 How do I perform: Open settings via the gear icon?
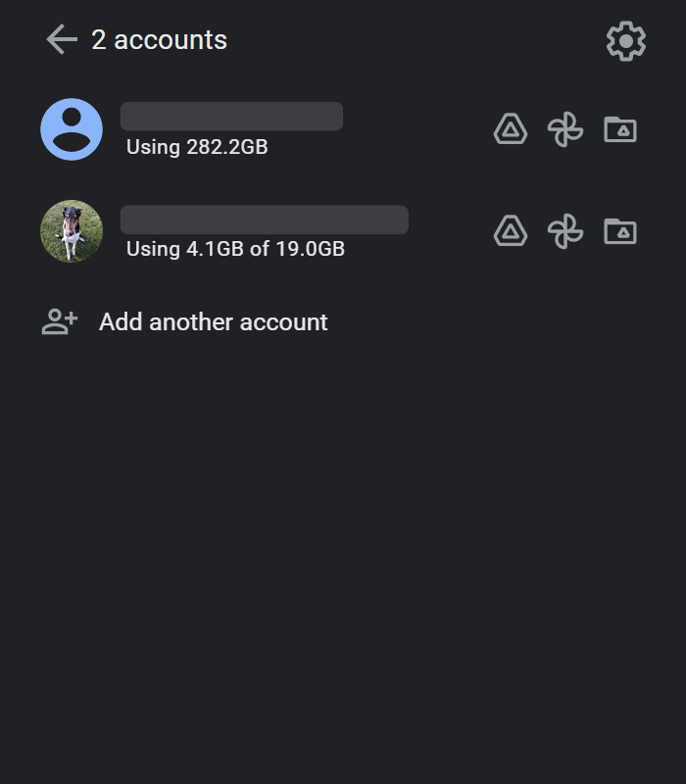coord(626,41)
